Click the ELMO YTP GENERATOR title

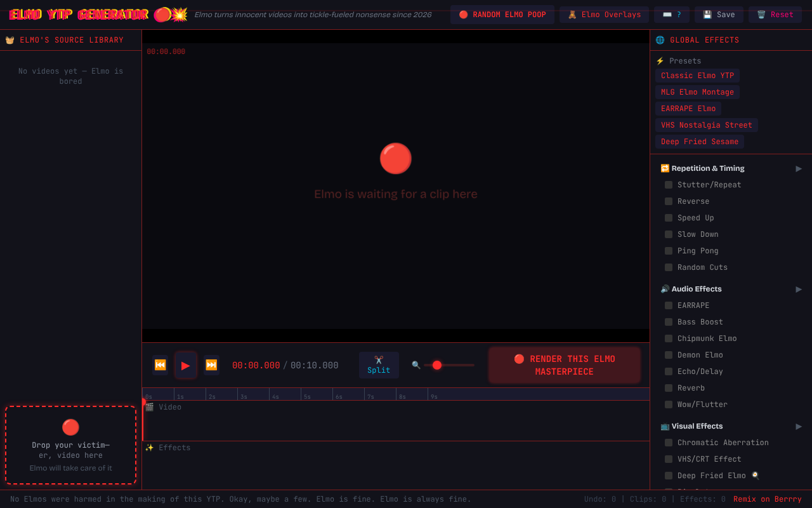pos(79,15)
